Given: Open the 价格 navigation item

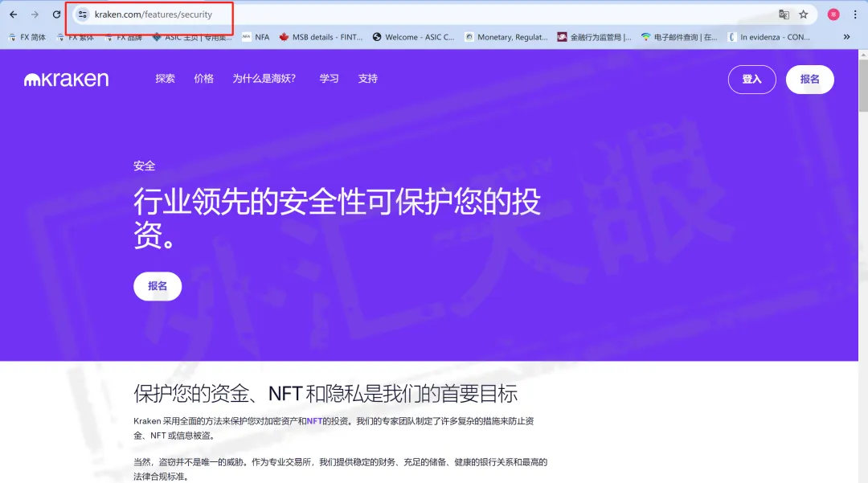Looking at the screenshot, I should (203, 79).
